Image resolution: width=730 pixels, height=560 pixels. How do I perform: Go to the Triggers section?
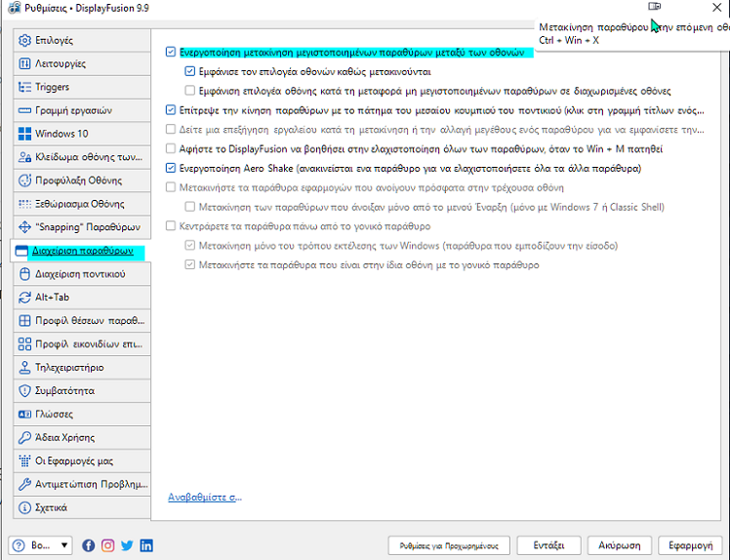82,87
